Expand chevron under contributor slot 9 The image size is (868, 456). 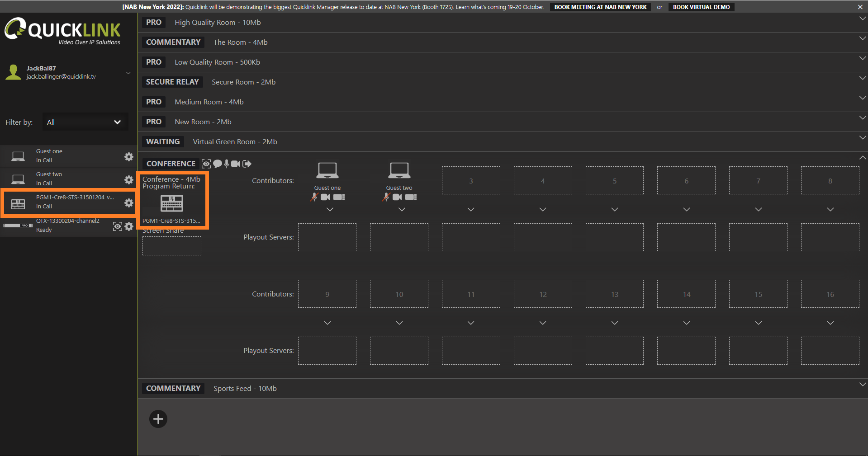pos(327,323)
